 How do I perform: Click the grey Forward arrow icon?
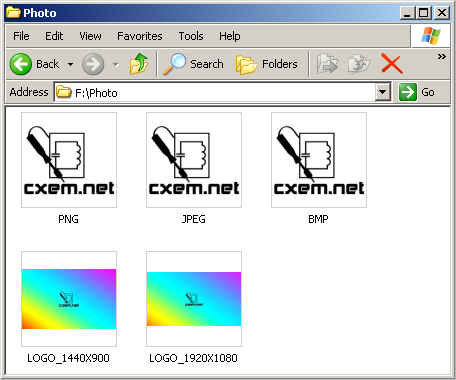coord(93,64)
